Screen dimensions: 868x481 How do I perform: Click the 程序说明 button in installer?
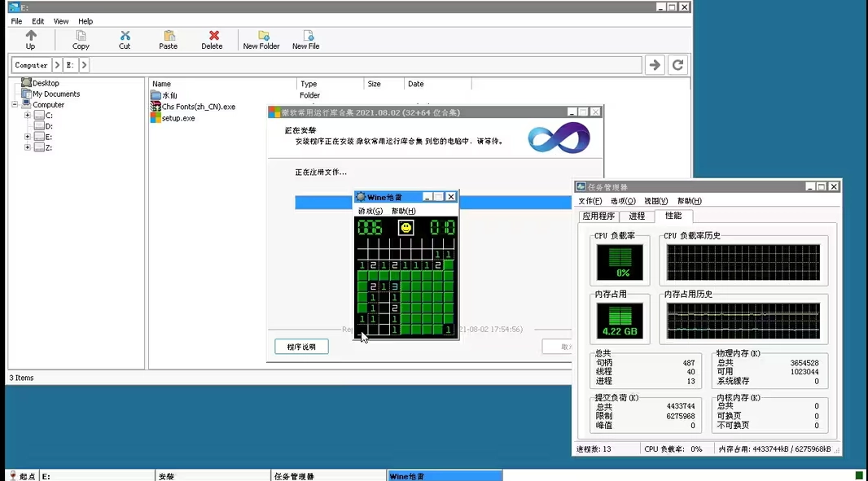pyautogui.click(x=301, y=347)
